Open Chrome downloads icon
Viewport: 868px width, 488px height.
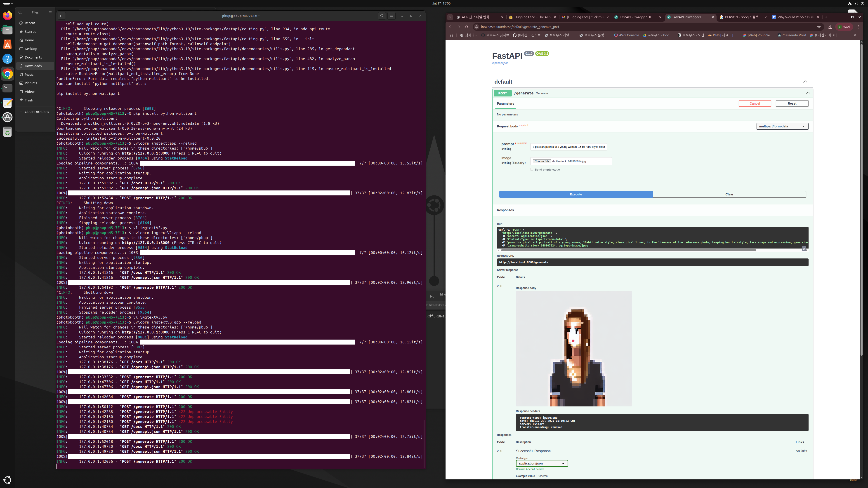click(x=830, y=27)
